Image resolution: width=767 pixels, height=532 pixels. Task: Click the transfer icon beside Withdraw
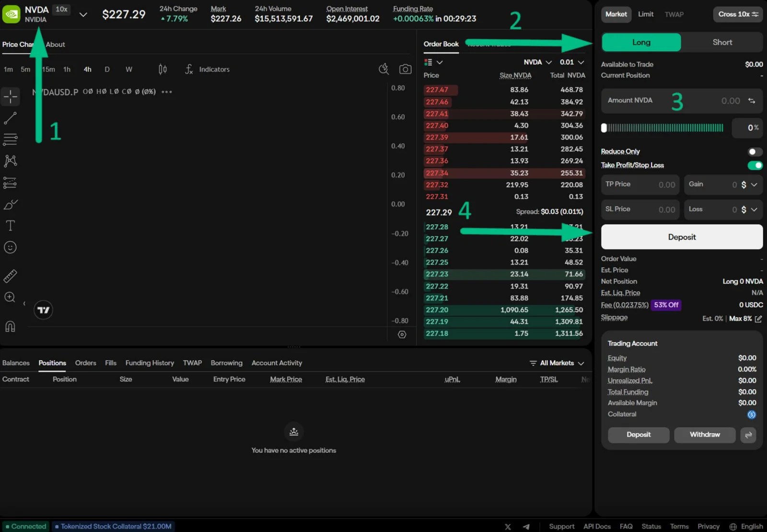(x=748, y=435)
